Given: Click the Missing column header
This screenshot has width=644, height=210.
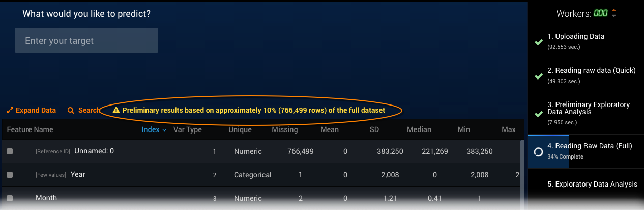Looking at the screenshot, I should pyautogui.click(x=284, y=129).
